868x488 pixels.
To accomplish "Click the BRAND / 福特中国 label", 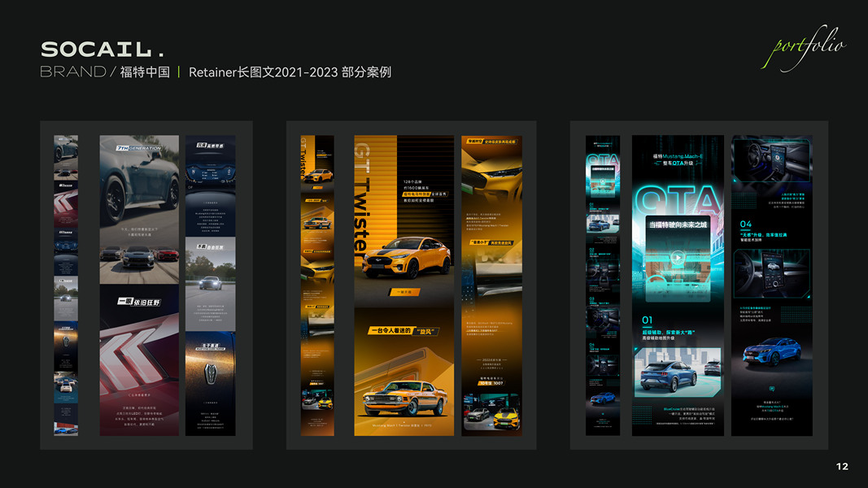I will click(105, 72).
